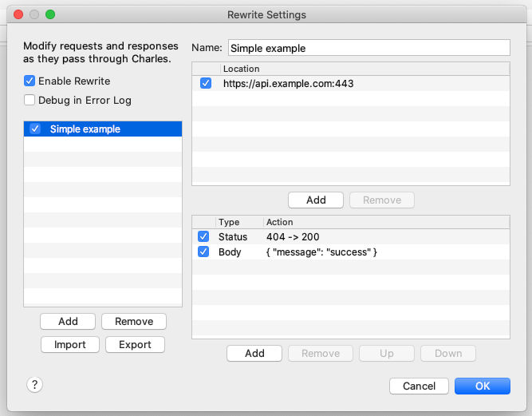Click the Name field containing Simple example
The image size is (532, 416).
(x=368, y=48)
